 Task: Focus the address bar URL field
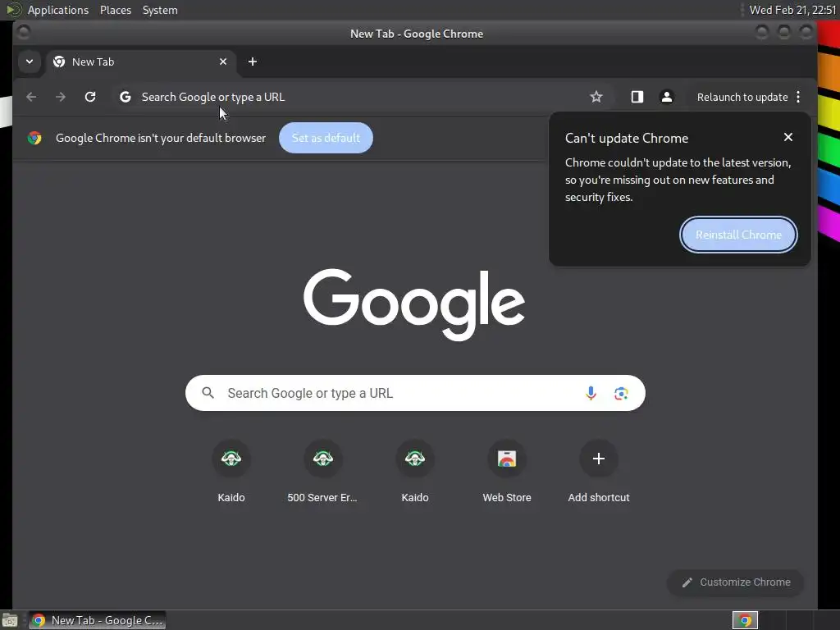pos(354,97)
